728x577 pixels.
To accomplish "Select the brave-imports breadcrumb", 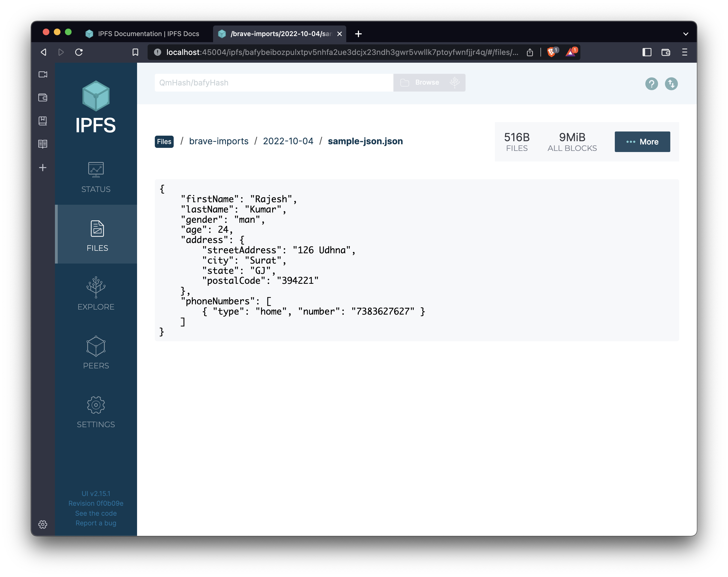I will click(x=219, y=141).
